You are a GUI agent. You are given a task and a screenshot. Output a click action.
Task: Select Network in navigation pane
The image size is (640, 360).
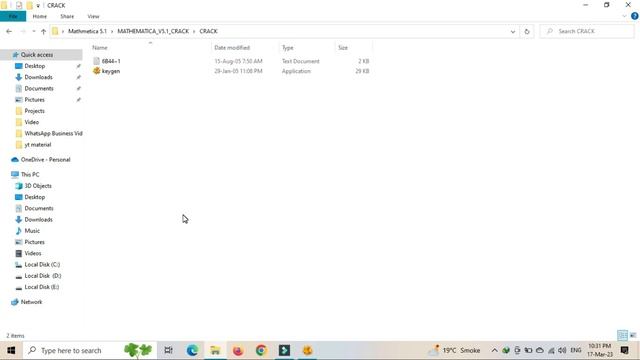pyautogui.click(x=31, y=302)
